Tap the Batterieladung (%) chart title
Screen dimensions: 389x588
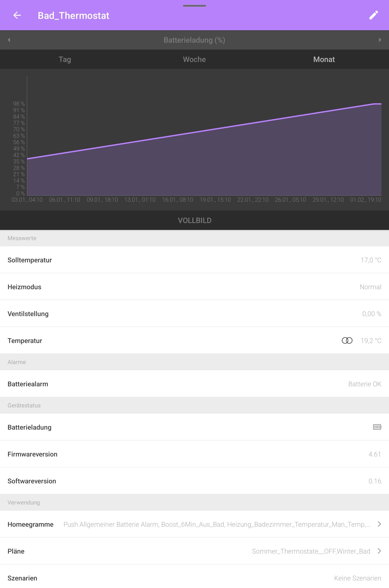pos(194,40)
